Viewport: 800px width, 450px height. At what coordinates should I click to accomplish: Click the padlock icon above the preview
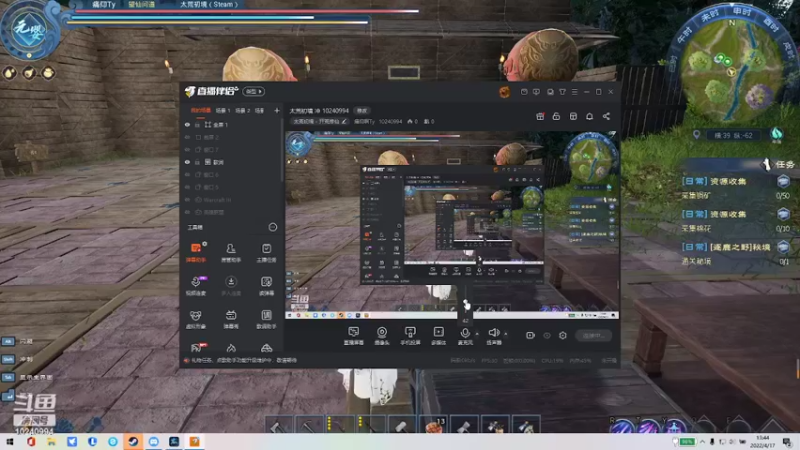pos(556,116)
